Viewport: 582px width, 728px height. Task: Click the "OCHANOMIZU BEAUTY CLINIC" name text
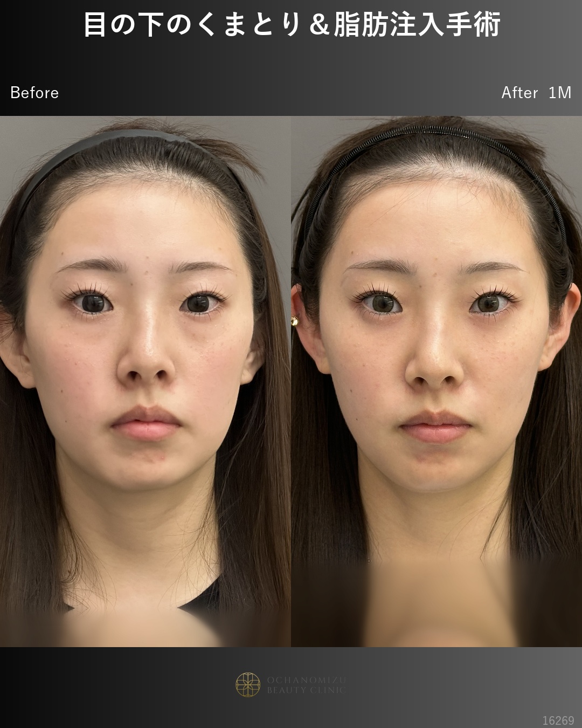coord(307,685)
